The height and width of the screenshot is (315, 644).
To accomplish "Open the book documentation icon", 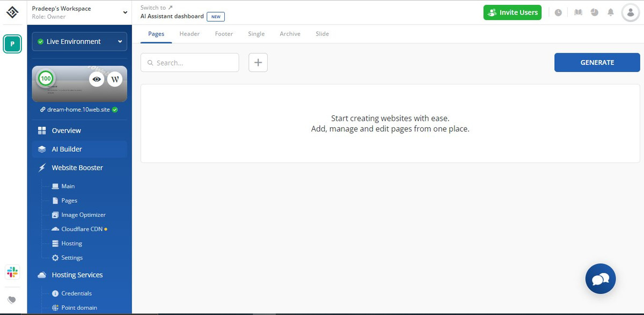I will 578,12.
